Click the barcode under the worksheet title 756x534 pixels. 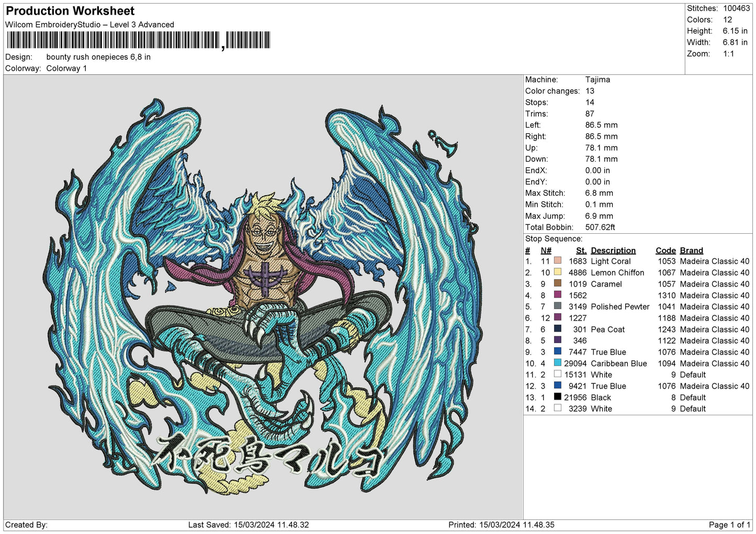coord(138,40)
